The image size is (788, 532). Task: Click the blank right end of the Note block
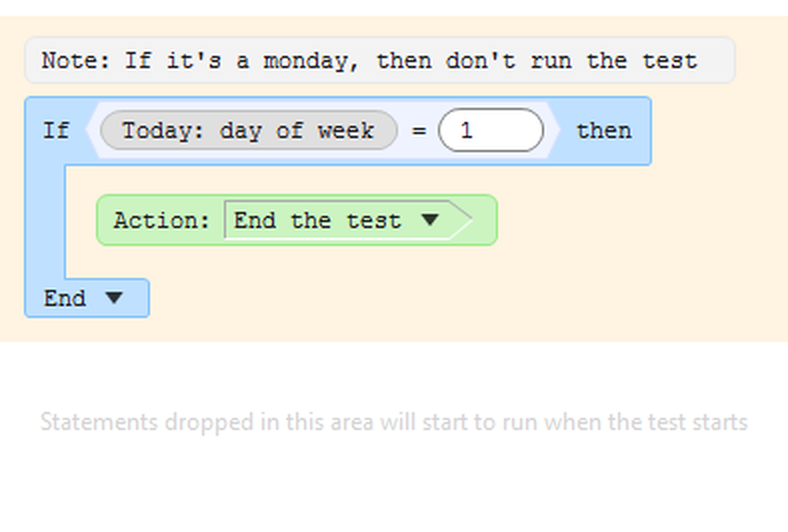click(716, 61)
